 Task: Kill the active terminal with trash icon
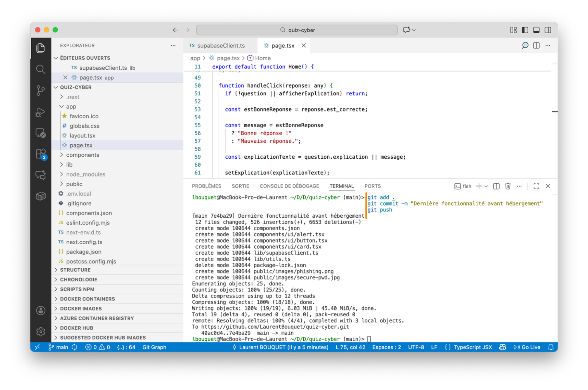507,186
